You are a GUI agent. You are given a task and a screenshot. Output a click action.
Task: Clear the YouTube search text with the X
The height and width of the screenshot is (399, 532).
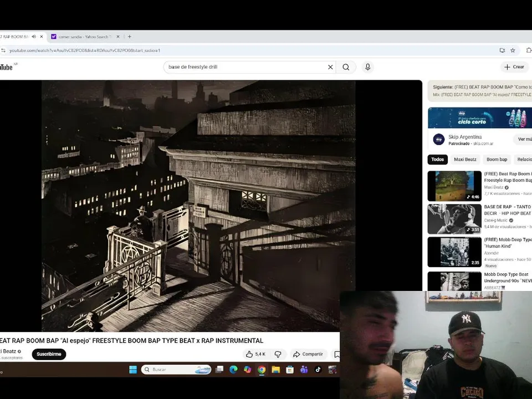pos(330,67)
